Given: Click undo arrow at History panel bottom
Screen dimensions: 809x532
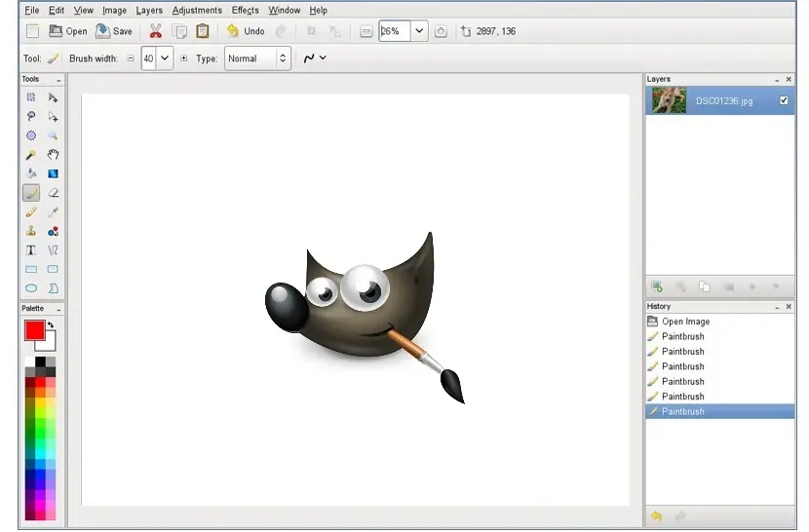Looking at the screenshot, I should point(656,516).
